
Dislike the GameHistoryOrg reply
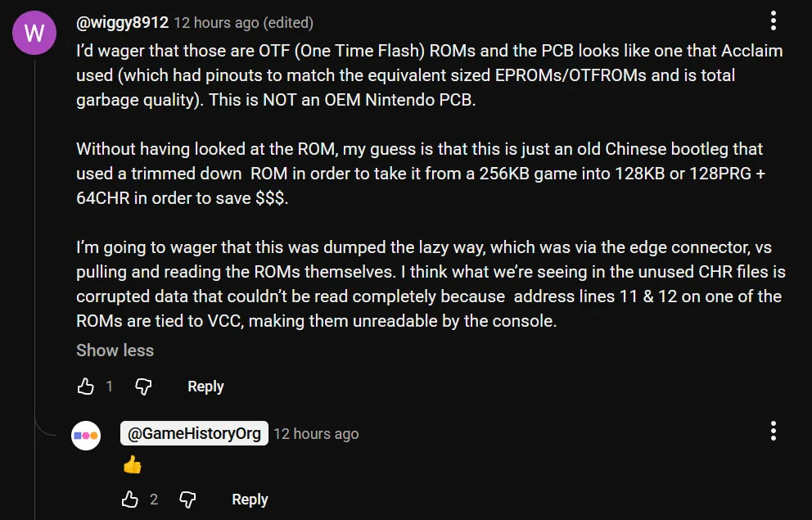point(187,500)
